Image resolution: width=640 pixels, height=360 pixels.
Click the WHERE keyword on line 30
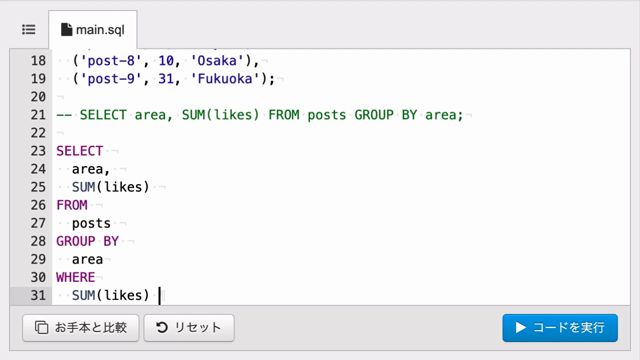click(76, 277)
